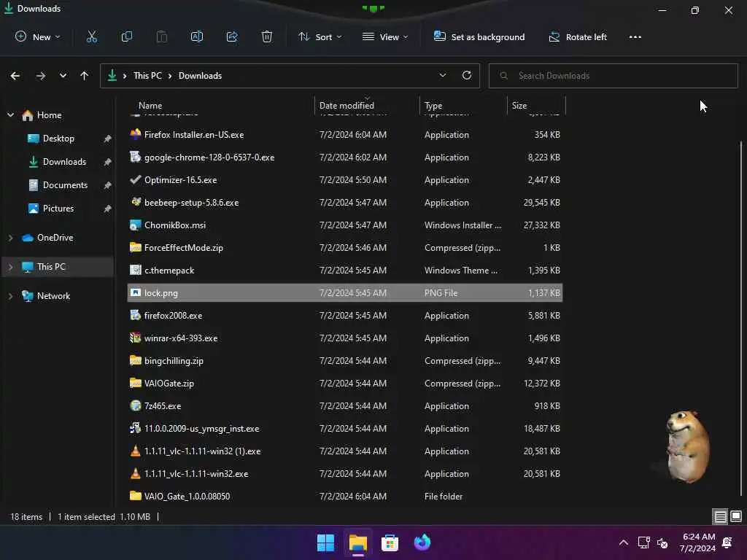The image size is (747, 560).
Task: Click the Delete trash can icon
Action: [x=267, y=36]
